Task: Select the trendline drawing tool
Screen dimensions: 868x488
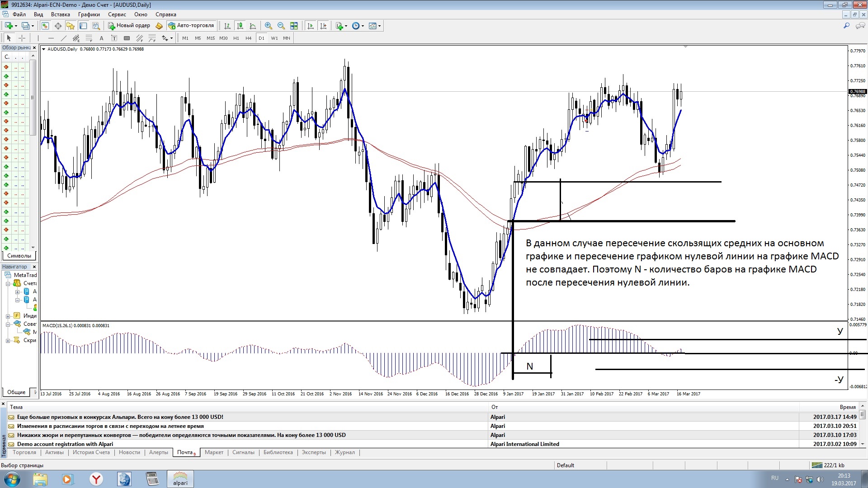Action: pos(64,38)
